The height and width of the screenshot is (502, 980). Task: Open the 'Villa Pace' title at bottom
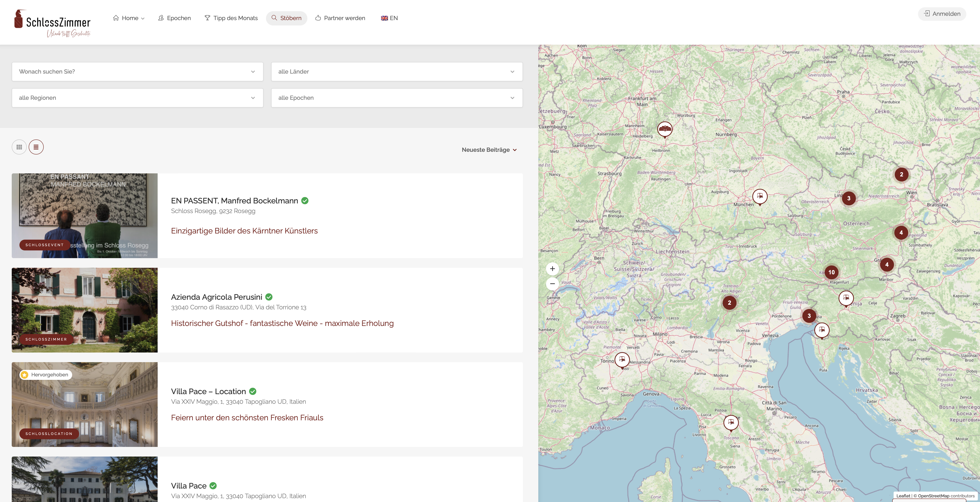[189, 486]
